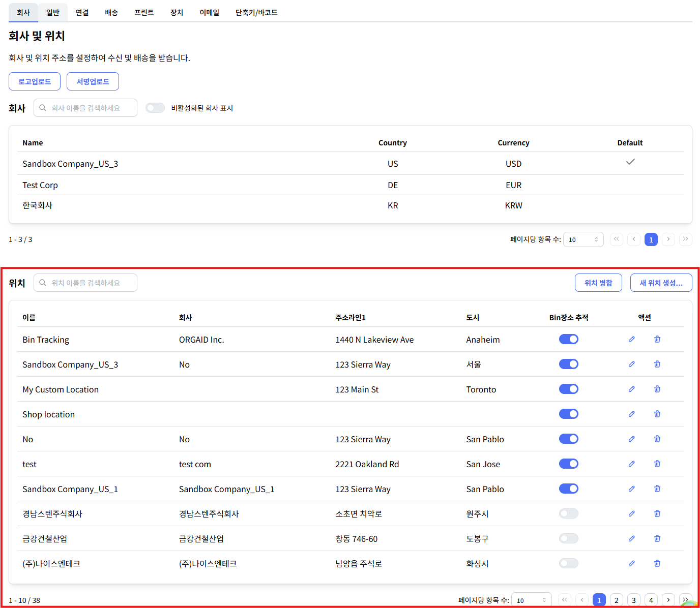Viewport: 700px width, 608px height.
Task: Delete Sandbox Company_US_1 location
Action: 657,489
